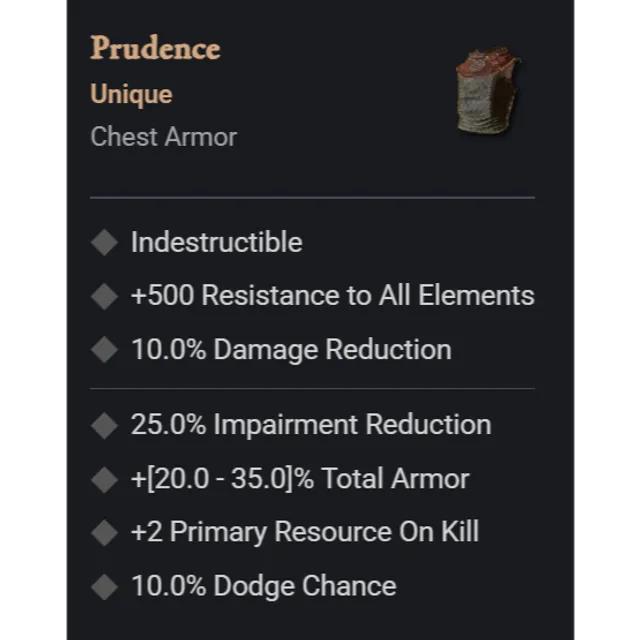
Task: Click the diamond icon next to Primary Resource On Kill
Action: (104, 533)
